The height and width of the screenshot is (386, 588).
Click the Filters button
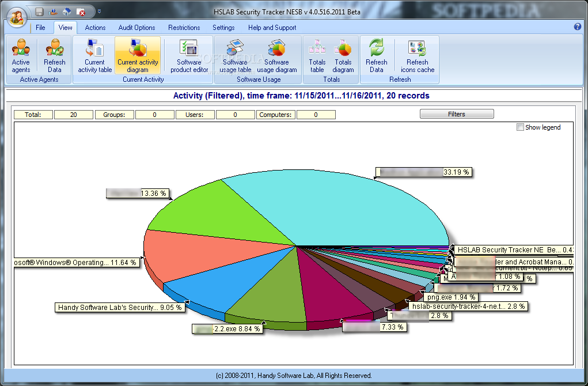(x=456, y=114)
